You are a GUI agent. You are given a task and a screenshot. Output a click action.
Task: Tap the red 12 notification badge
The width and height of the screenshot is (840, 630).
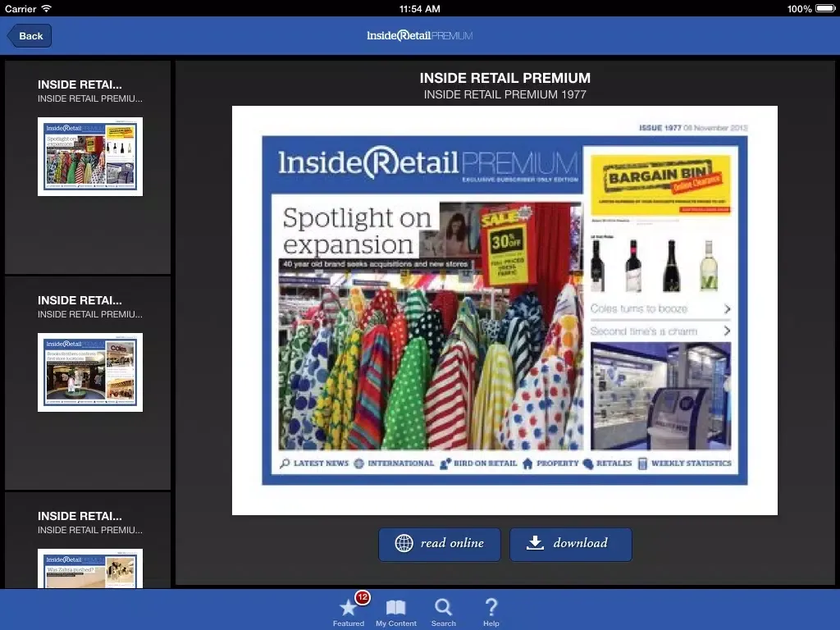(363, 597)
